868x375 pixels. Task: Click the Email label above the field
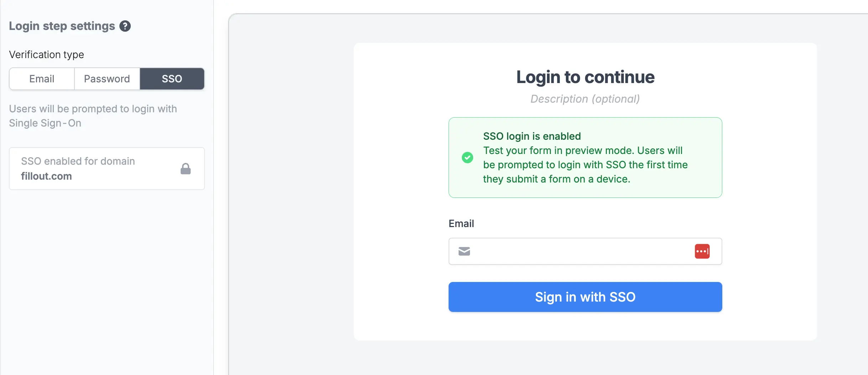[x=461, y=224]
